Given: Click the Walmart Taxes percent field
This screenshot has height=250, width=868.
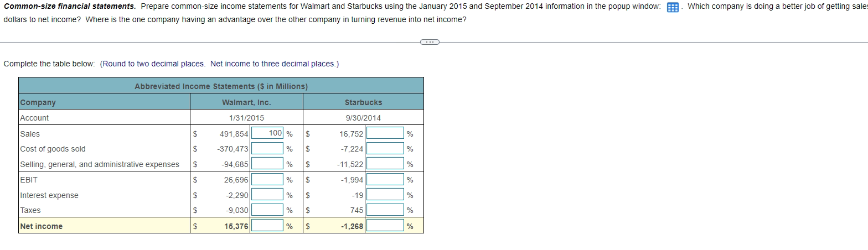Looking at the screenshot, I should coord(267,210).
